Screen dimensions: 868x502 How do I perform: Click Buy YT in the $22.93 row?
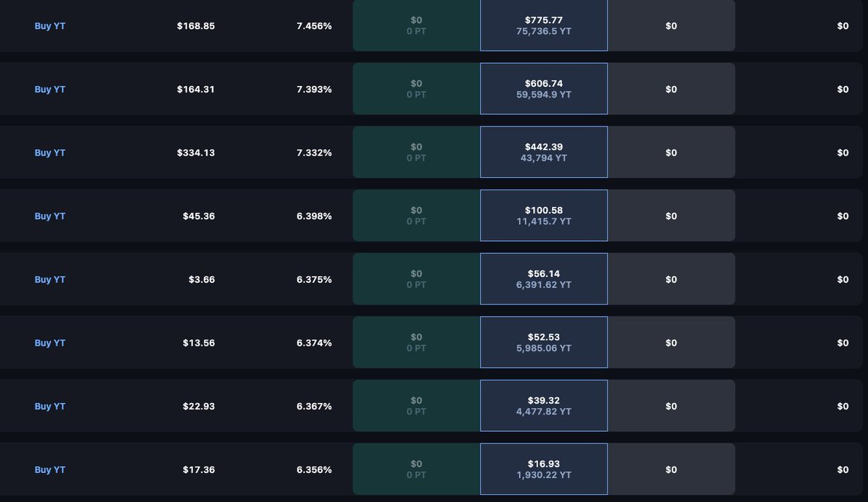[50, 407]
